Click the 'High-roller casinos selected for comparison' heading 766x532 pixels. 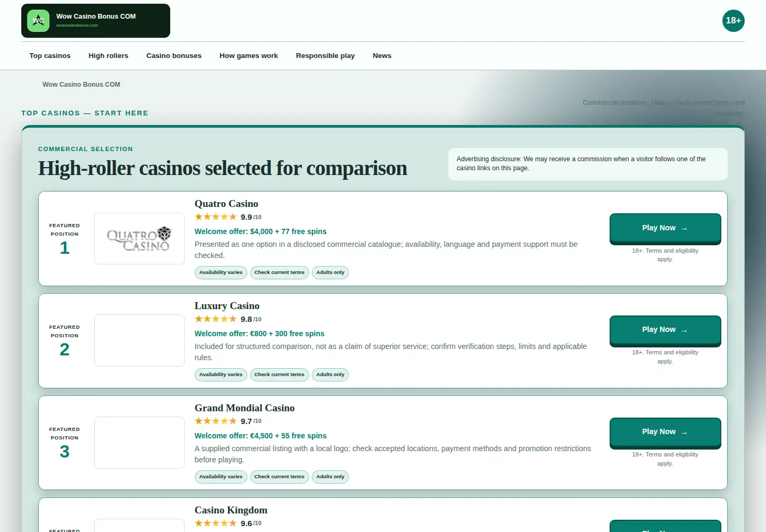222,168
